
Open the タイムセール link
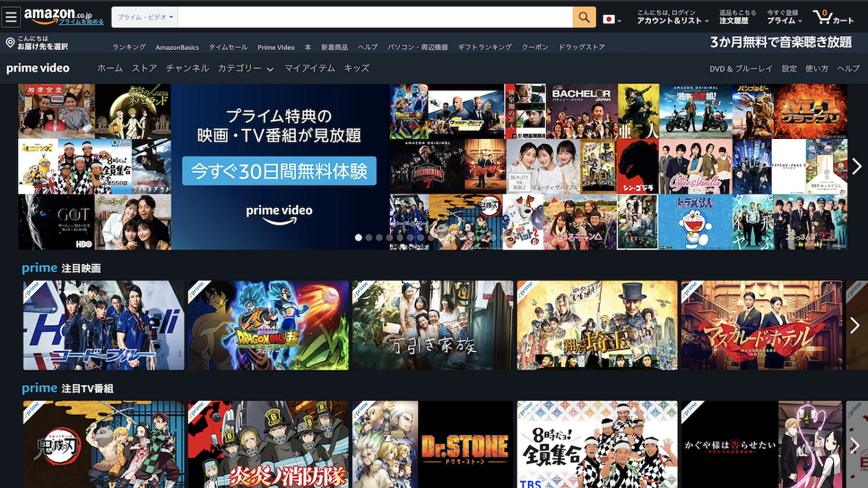(228, 47)
